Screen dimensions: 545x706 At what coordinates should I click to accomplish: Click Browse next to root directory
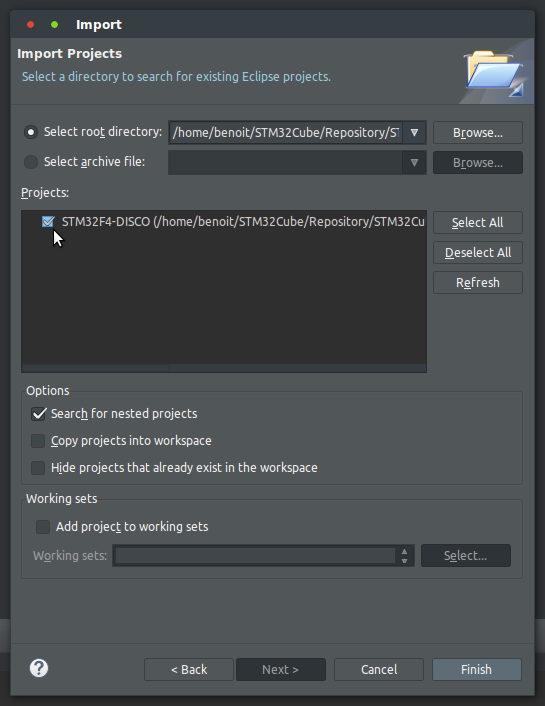pyautogui.click(x=478, y=133)
